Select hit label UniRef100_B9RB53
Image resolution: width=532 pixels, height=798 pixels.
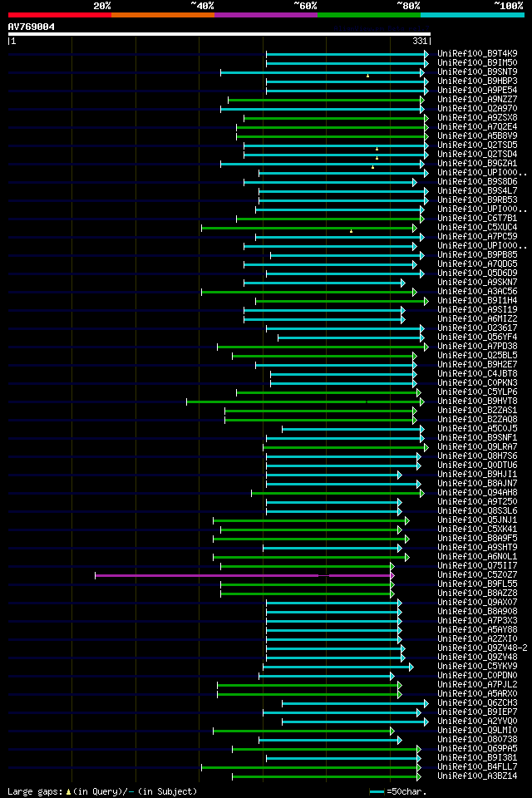pos(477,200)
